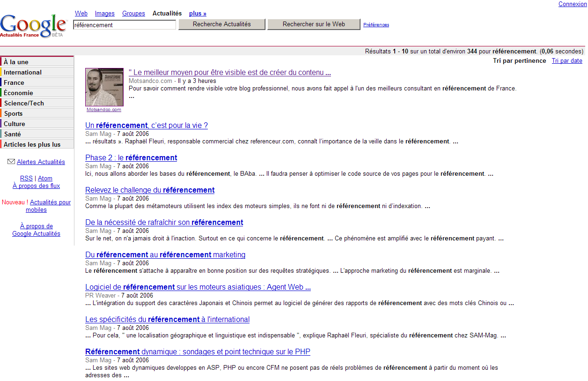Image resolution: width=588 pixels, height=381 pixels.
Task: Click the Rechercher sur le Web button
Action: point(314,24)
